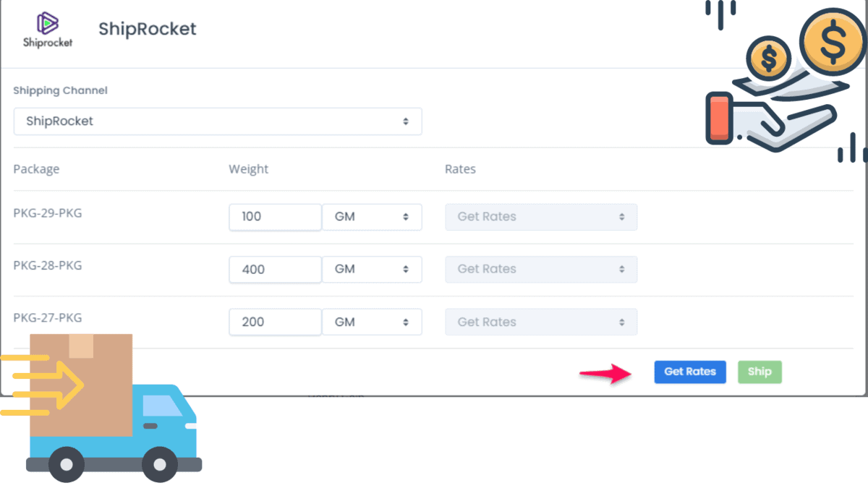Click the green Ship button
The width and height of the screenshot is (868, 488).
pyautogui.click(x=759, y=372)
